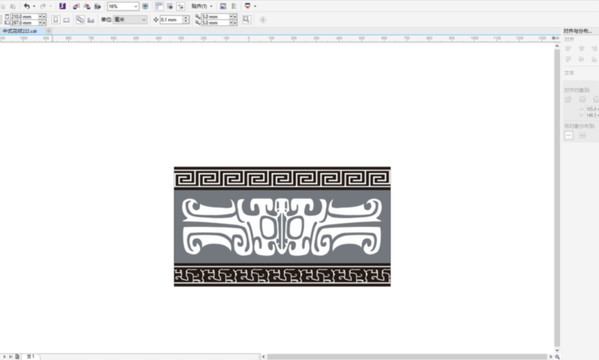Click the upper duplicate distance spinner
Screen dimensions: 599x360
pyautogui.click(x=233, y=17)
